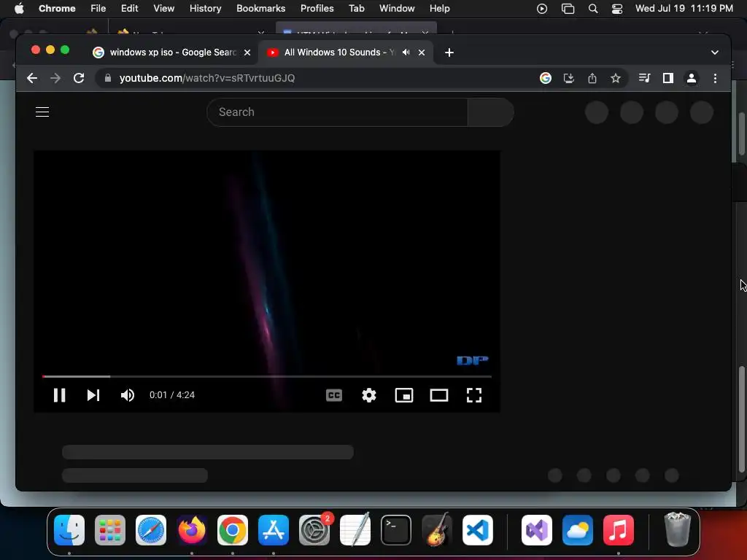This screenshot has width=747, height=560.
Task: Open Terminal from the Dock
Action: [x=396, y=530]
